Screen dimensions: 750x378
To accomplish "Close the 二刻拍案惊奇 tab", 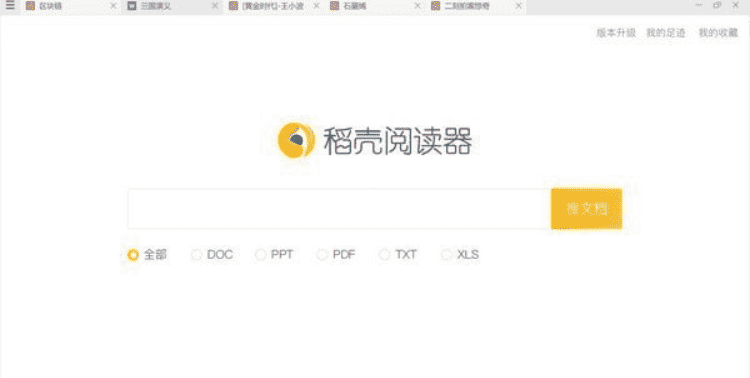I will coord(518,6).
